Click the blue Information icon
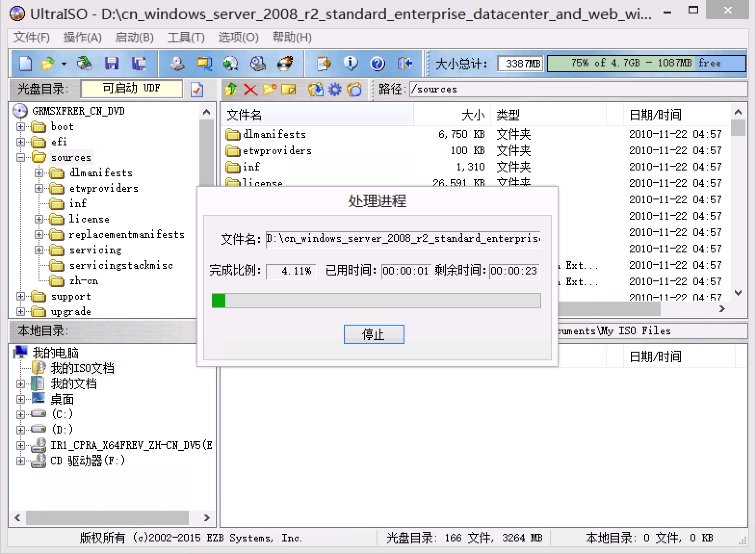 pos(351,64)
